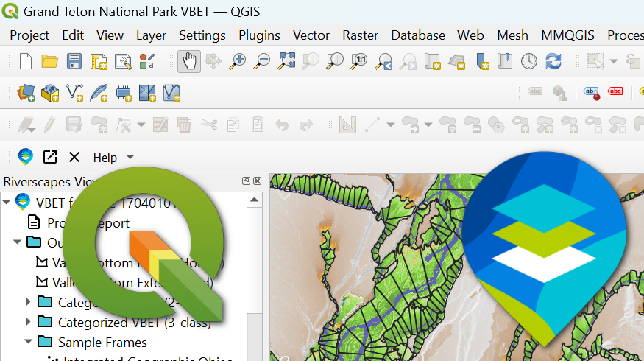Open the Database menu
Viewport: 644px width, 361px height.
[418, 35]
